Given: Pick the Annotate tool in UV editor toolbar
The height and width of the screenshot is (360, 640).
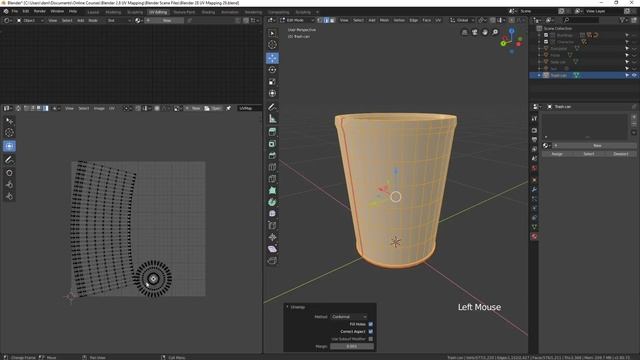Looking at the screenshot, I should pos(9,160).
